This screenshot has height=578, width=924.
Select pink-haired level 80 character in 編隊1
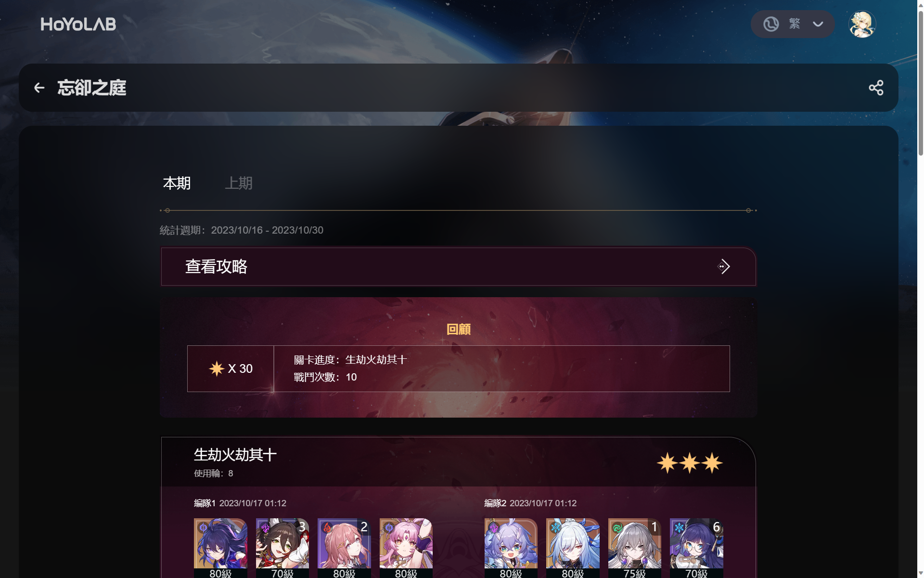406,548
